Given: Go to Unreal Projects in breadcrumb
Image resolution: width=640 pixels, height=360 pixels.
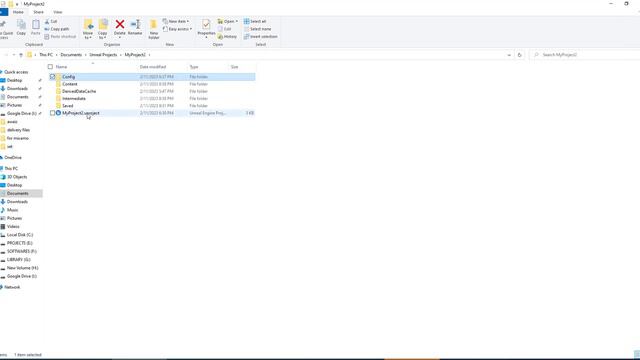Looking at the screenshot, I should (103, 55).
